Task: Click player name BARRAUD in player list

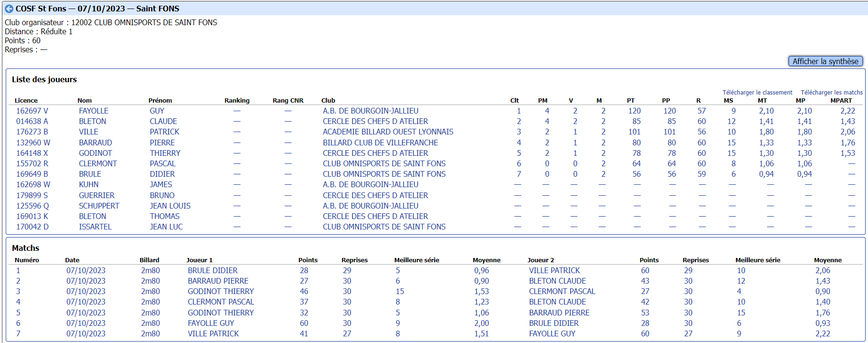Action: [95, 143]
